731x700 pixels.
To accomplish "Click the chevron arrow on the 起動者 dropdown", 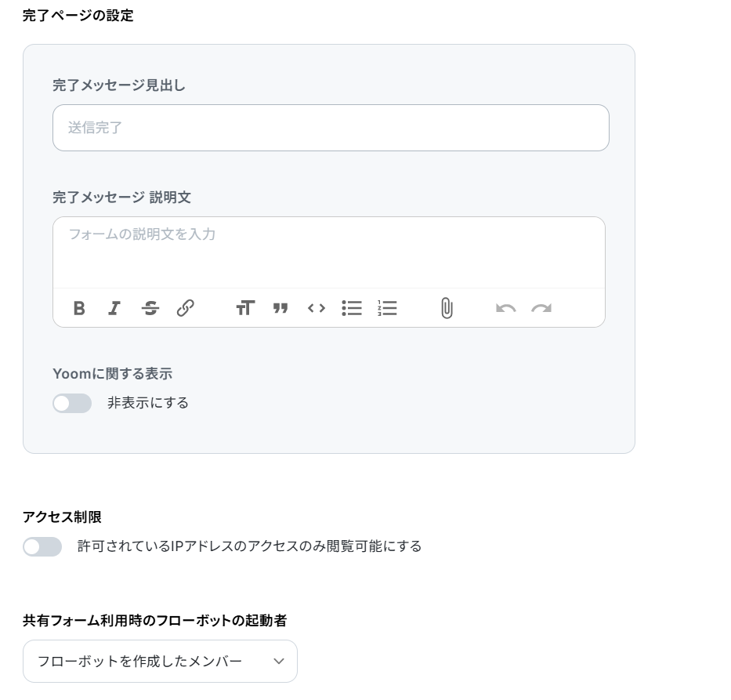I will [x=279, y=662].
